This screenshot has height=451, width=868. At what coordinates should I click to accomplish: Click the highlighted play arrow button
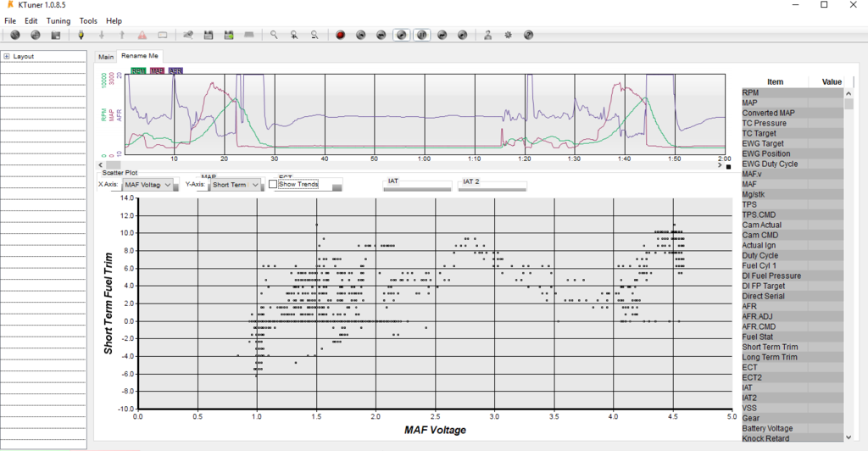point(401,35)
